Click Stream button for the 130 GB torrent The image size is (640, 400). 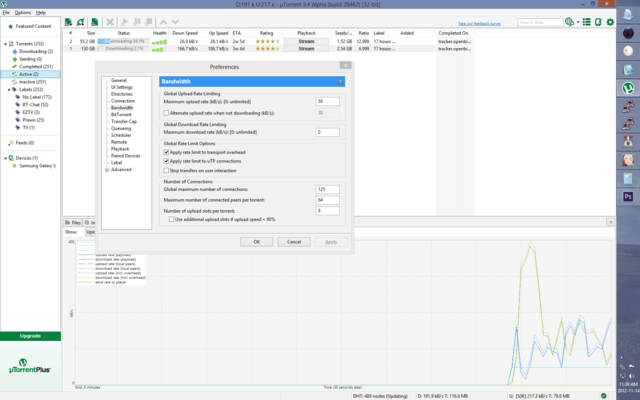(x=306, y=49)
